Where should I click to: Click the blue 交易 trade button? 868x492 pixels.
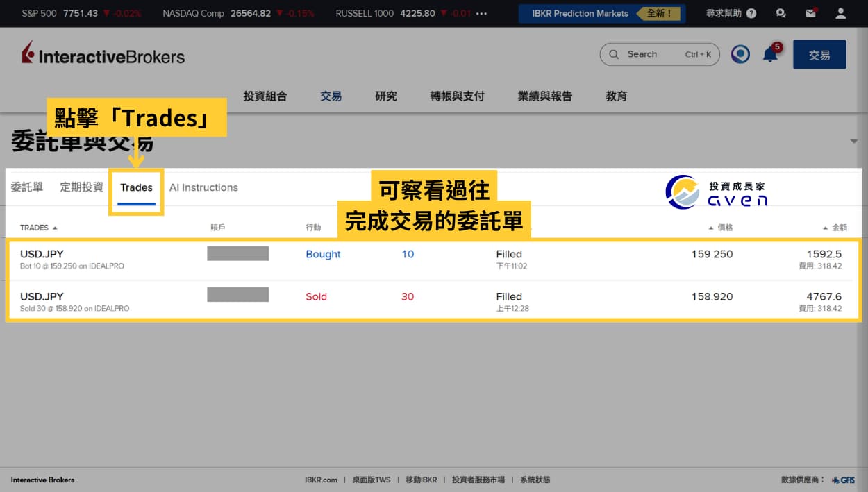click(x=819, y=54)
